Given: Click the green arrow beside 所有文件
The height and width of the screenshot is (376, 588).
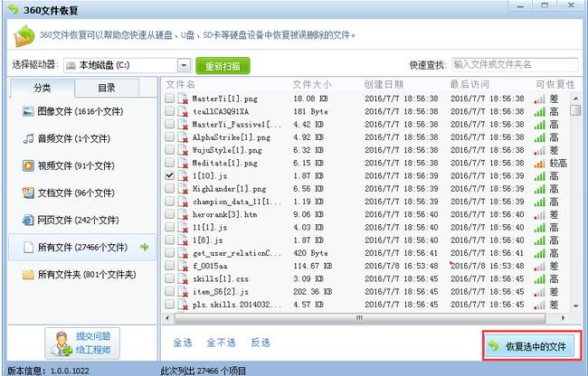Looking at the screenshot, I should click(145, 247).
